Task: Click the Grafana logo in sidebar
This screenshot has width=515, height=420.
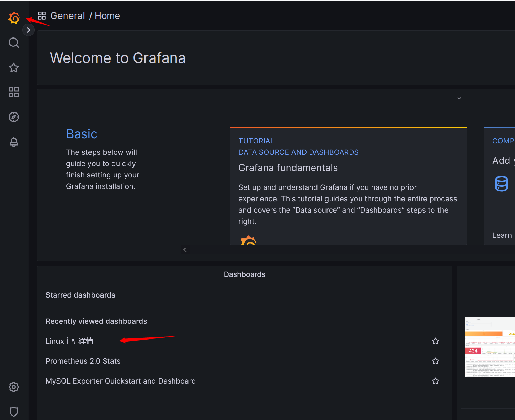Action: tap(14, 18)
